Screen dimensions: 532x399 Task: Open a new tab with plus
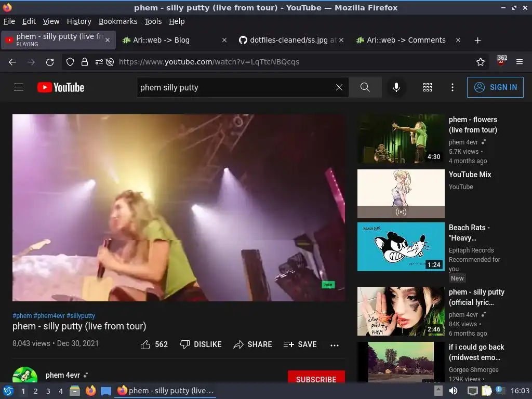(477, 41)
